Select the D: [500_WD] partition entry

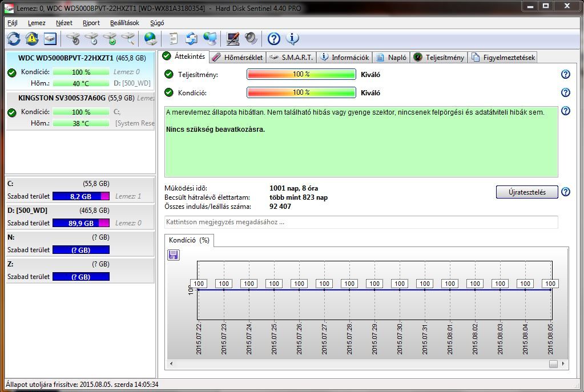coord(80,216)
